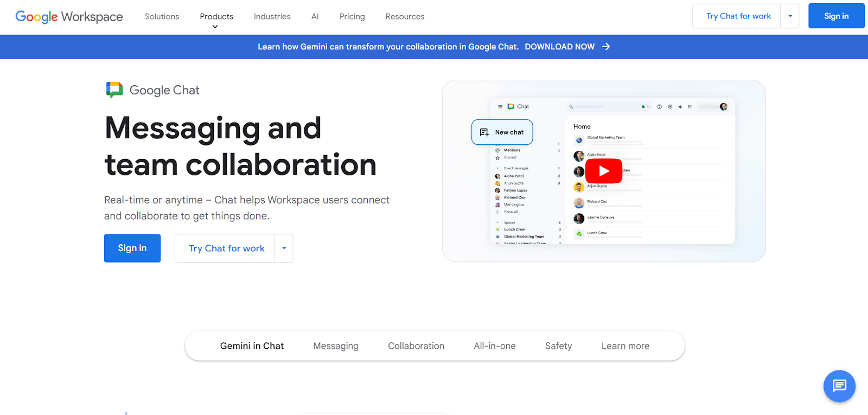
Task: Expand the hero Try Chat dropdown arrow
Action: (x=284, y=248)
